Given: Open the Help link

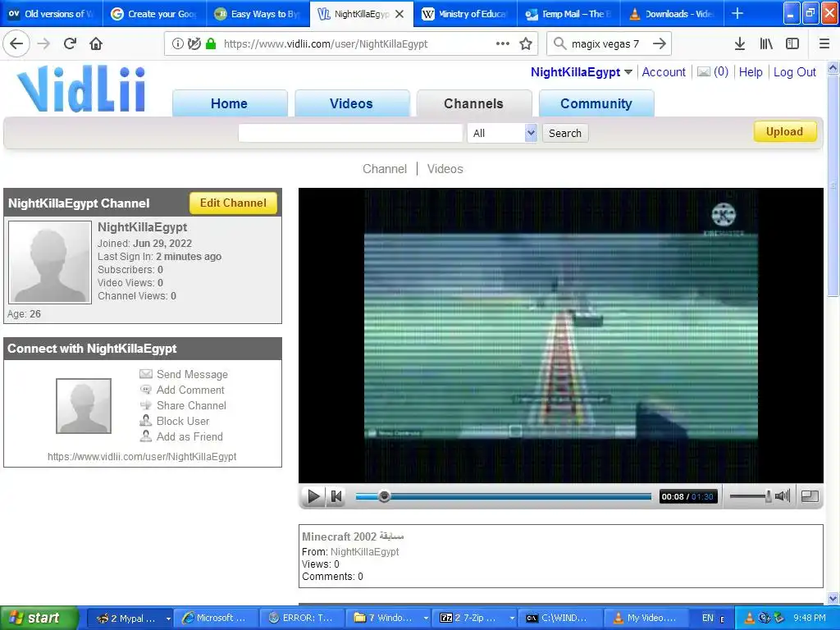Looking at the screenshot, I should click(x=751, y=72).
